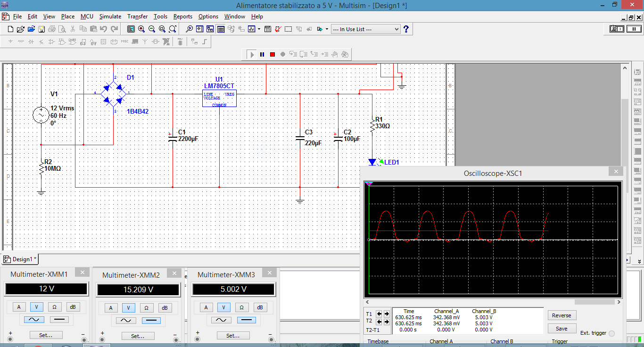Click the Zoom Out magnifier icon
Viewport: 644px width, 347px height.
[152, 29]
